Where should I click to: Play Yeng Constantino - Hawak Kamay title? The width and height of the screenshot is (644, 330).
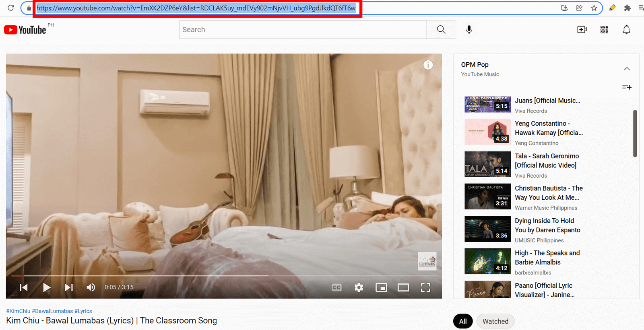click(x=549, y=128)
